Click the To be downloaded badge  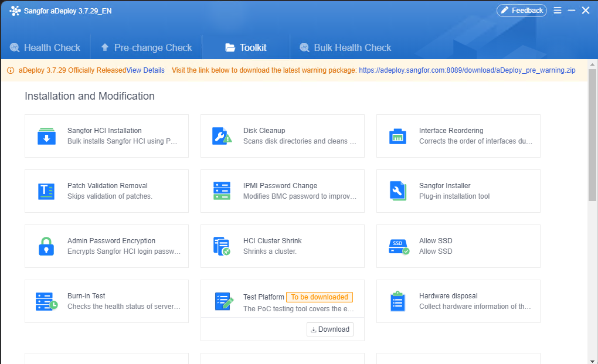(x=319, y=297)
